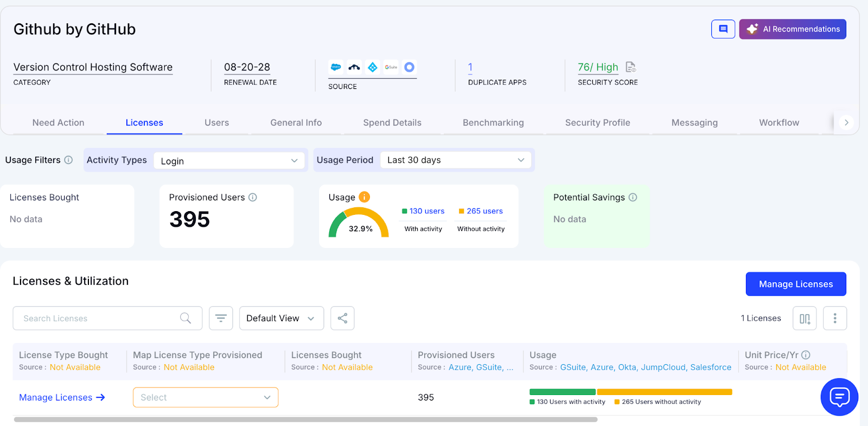The image size is (868, 426).
Task: Click the yellow users-without-activity usage bar
Action: [x=665, y=392]
